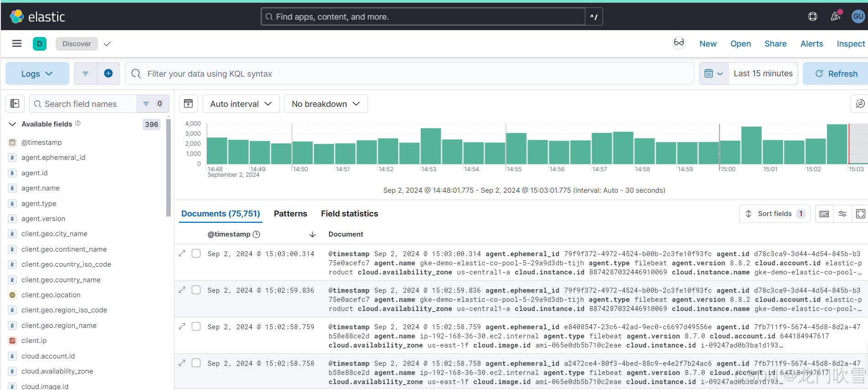
Task: Select the 15:03:00.314 row checkbox
Action: [x=196, y=253]
